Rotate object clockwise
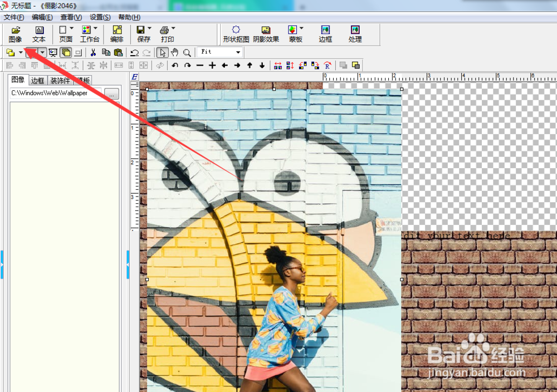This screenshot has height=392, width=557. pyautogui.click(x=187, y=65)
